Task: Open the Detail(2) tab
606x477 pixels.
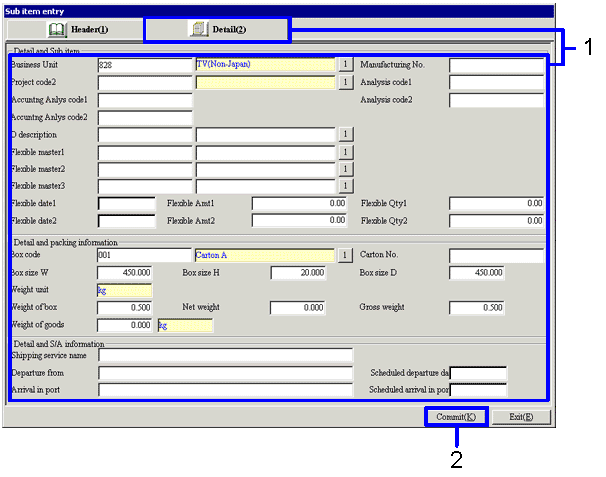Action: point(218,29)
